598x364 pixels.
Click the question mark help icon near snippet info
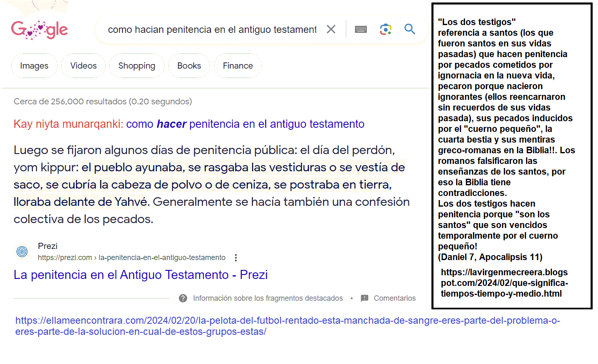click(x=183, y=298)
